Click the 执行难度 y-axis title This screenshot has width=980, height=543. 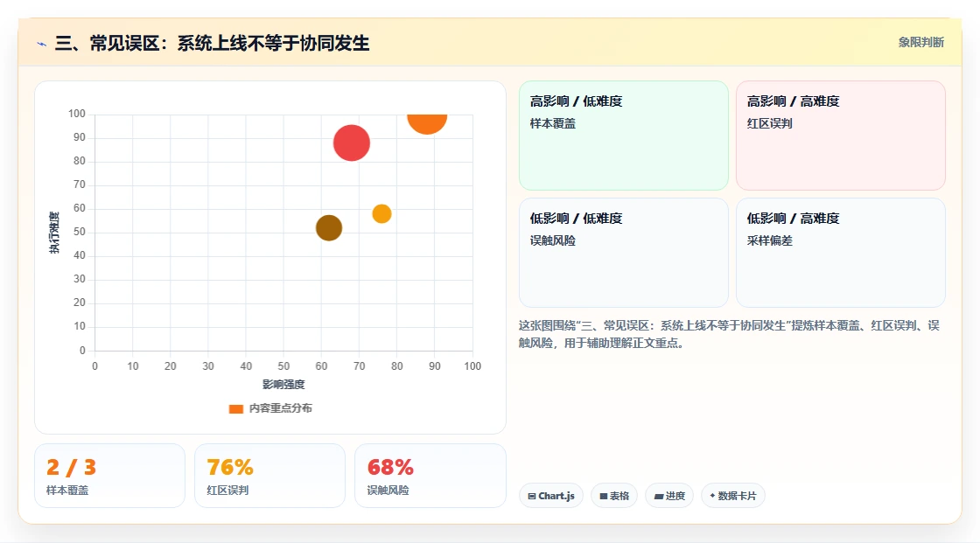pyautogui.click(x=54, y=233)
